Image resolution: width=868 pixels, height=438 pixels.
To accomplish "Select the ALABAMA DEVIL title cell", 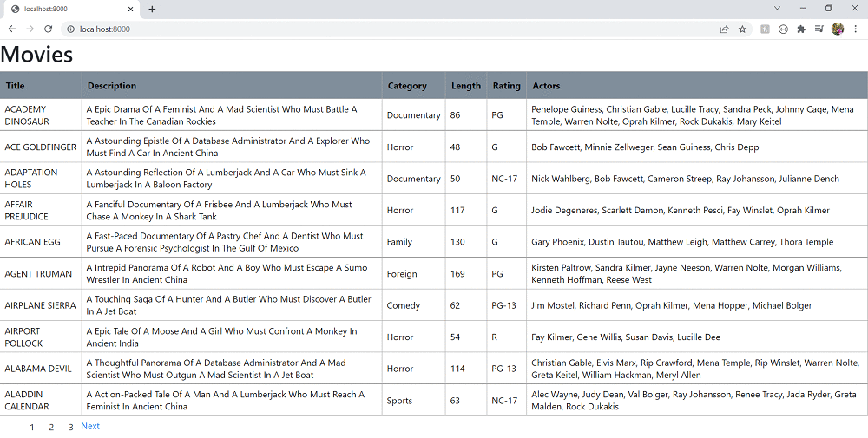I will (41, 369).
